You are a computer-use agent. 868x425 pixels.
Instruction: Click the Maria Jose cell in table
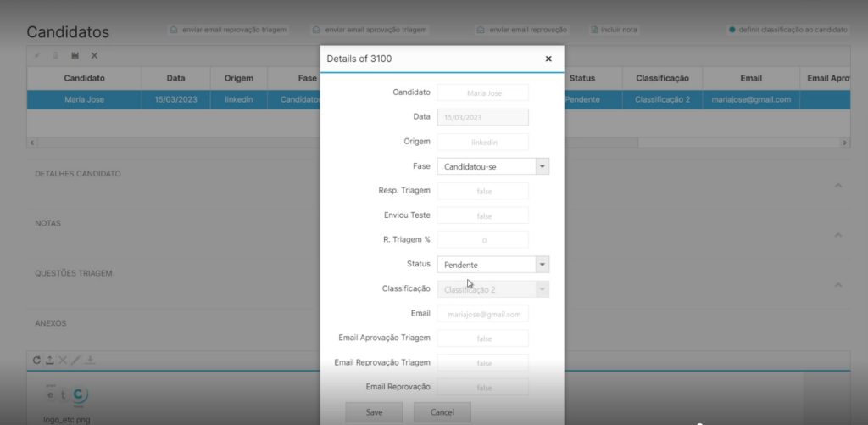pyautogui.click(x=84, y=100)
